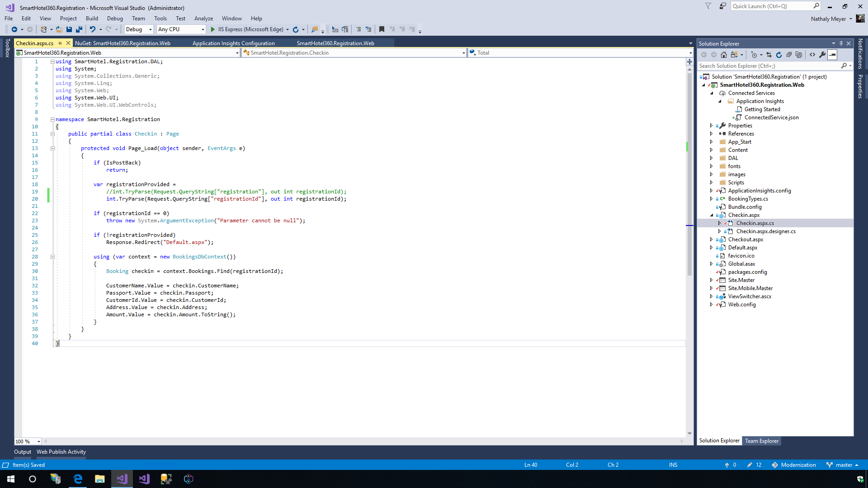Click the master branch in the status bar
868x488 pixels.
pyautogui.click(x=844, y=465)
